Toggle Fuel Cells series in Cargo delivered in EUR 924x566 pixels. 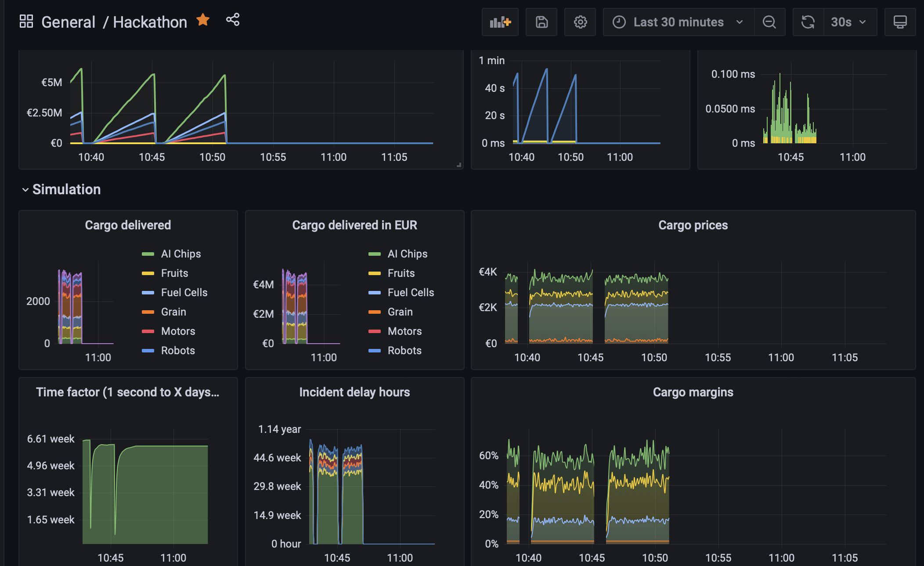tap(411, 293)
